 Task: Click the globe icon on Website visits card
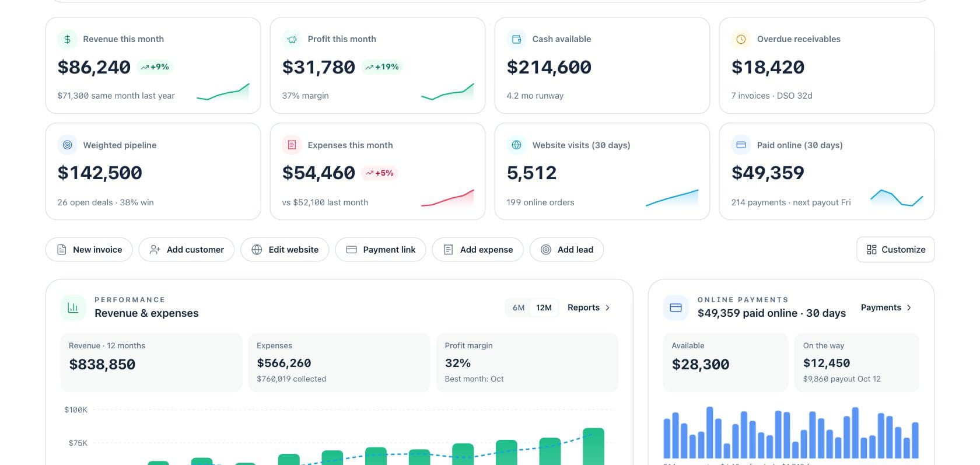pyautogui.click(x=516, y=145)
